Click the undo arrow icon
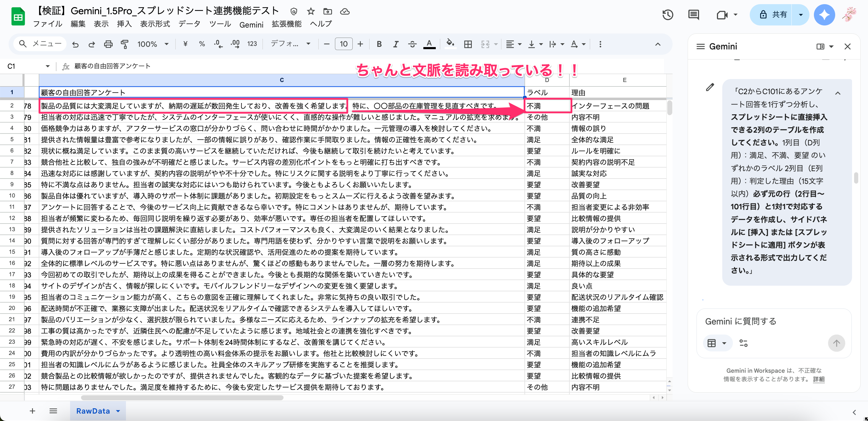 click(x=75, y=44)
